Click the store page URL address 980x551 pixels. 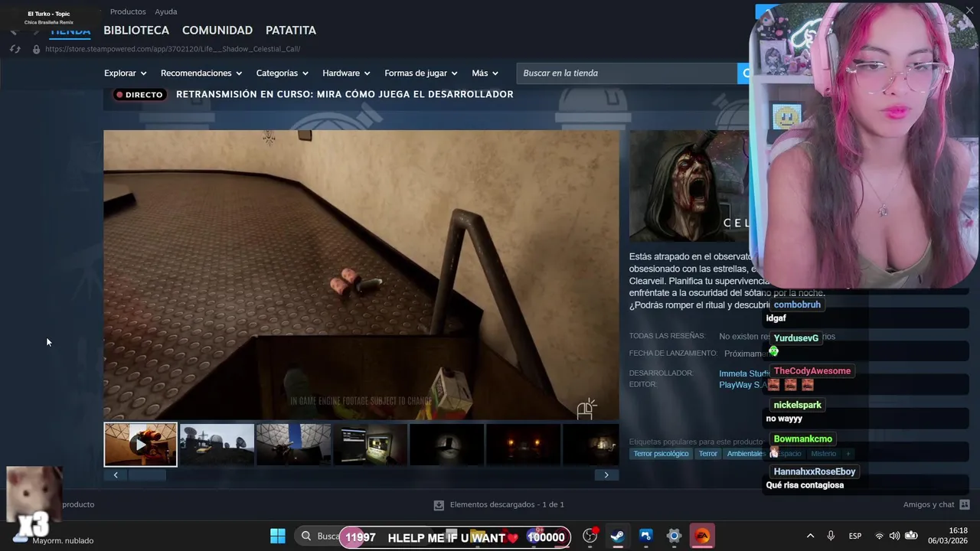pos(172,49)
